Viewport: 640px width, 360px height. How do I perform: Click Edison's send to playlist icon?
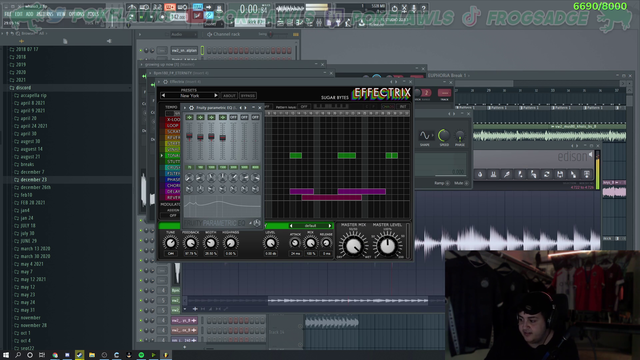tap(587, 174)
